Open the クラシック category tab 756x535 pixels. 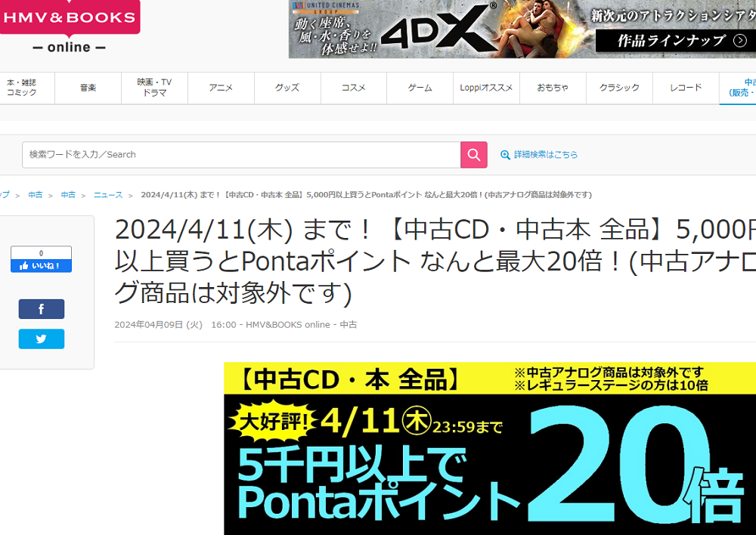click(619, 88)
